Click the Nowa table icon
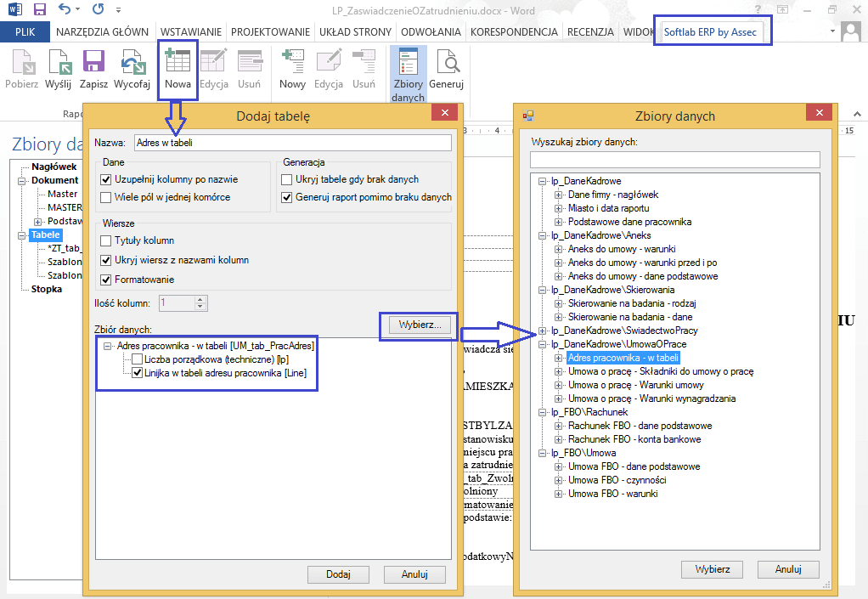 [178, 61]
